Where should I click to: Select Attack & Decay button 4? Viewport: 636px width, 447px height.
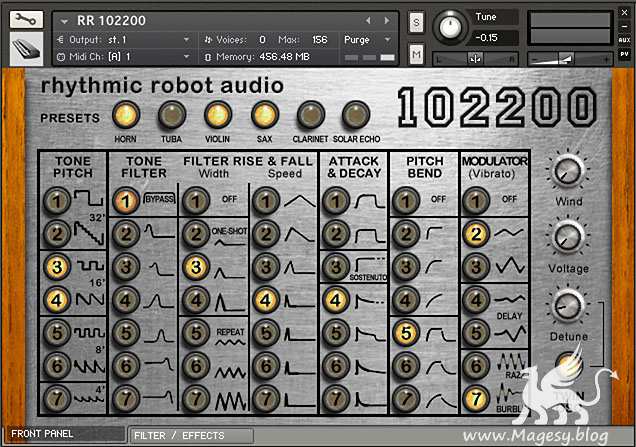coord(336,300)
